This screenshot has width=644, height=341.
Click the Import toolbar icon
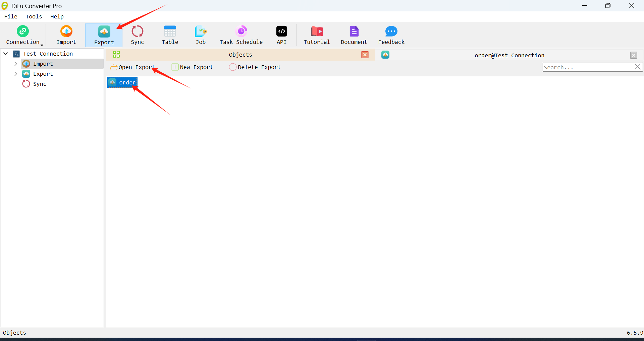(66, 35)
